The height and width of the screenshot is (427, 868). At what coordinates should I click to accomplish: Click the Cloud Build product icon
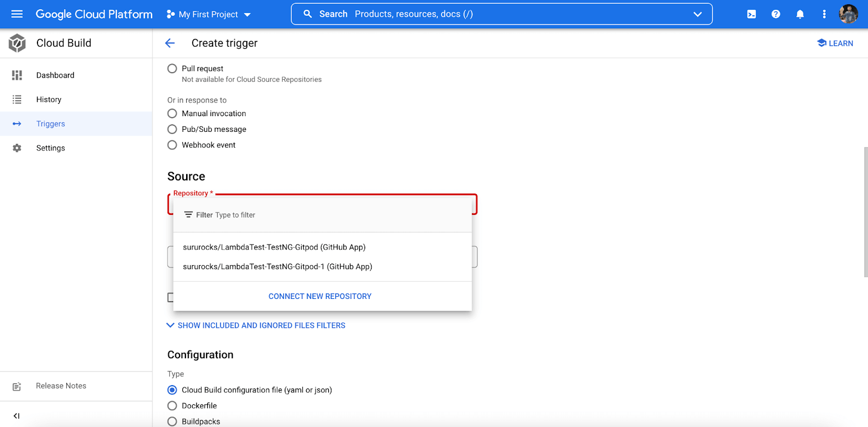[17, 43]
